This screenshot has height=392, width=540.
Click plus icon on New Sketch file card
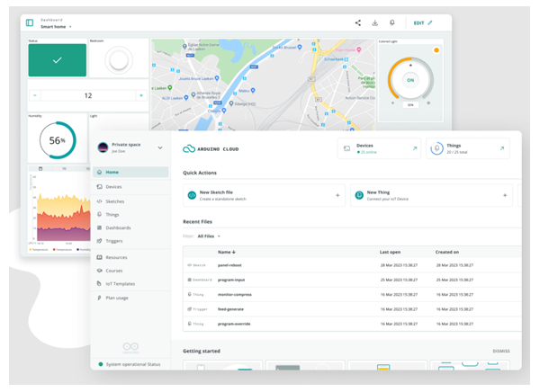pos(337,195)
